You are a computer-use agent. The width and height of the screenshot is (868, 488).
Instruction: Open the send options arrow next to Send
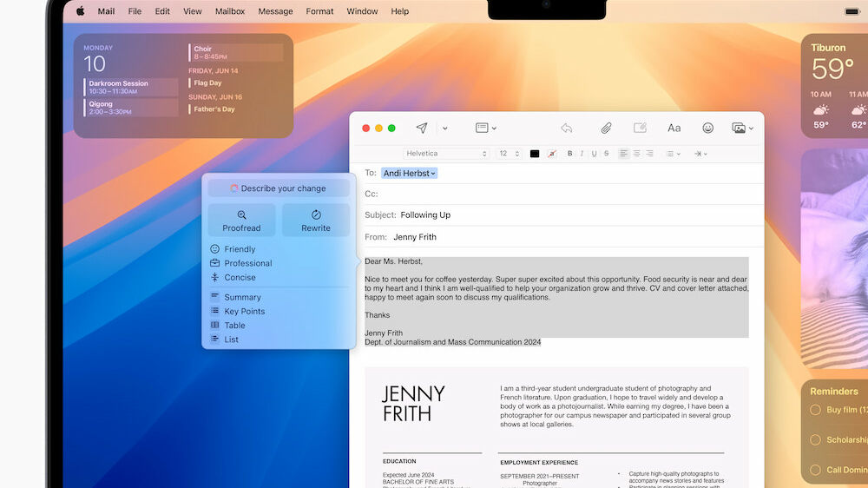(x=445, y=129)
